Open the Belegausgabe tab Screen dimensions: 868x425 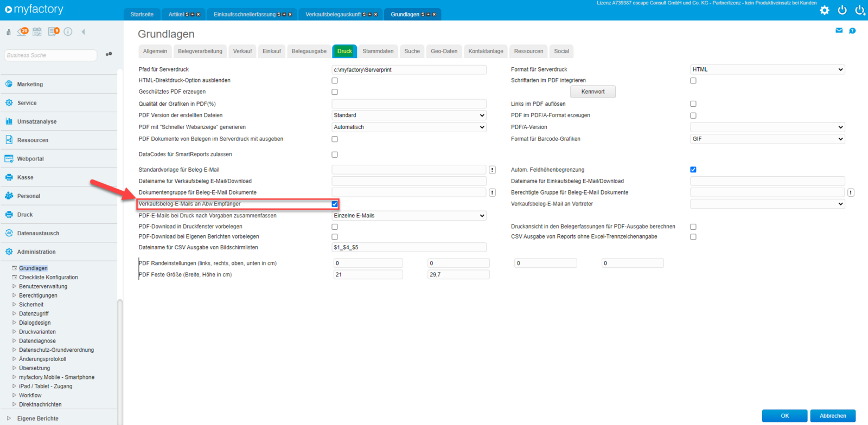click(309, 51)
